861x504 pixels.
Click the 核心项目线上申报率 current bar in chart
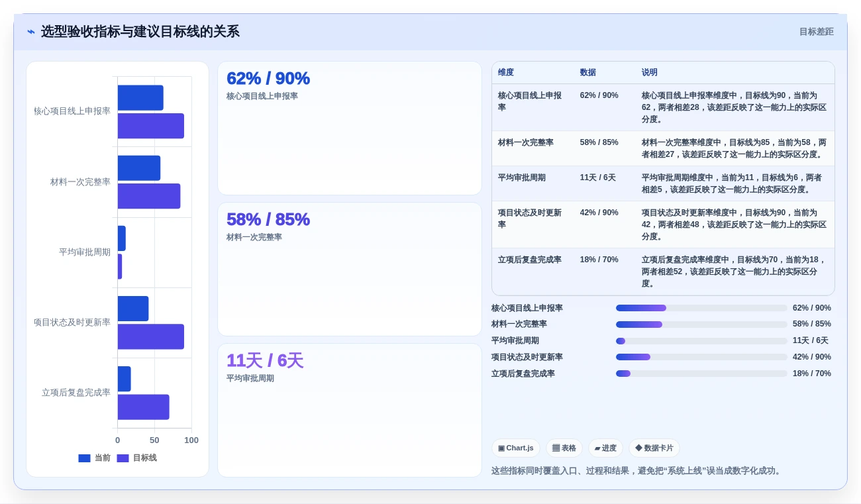(x=140, y=98)
